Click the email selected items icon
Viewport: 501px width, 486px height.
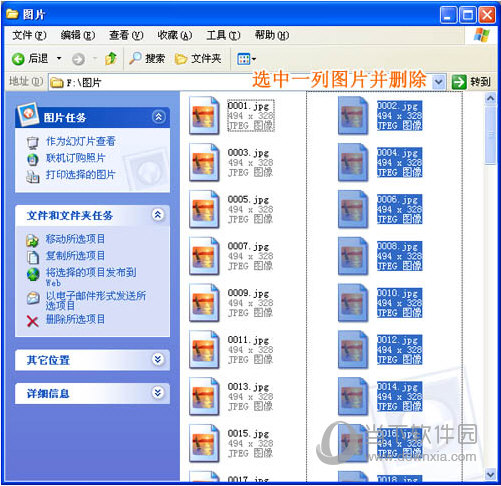click(x=33, y=298)
